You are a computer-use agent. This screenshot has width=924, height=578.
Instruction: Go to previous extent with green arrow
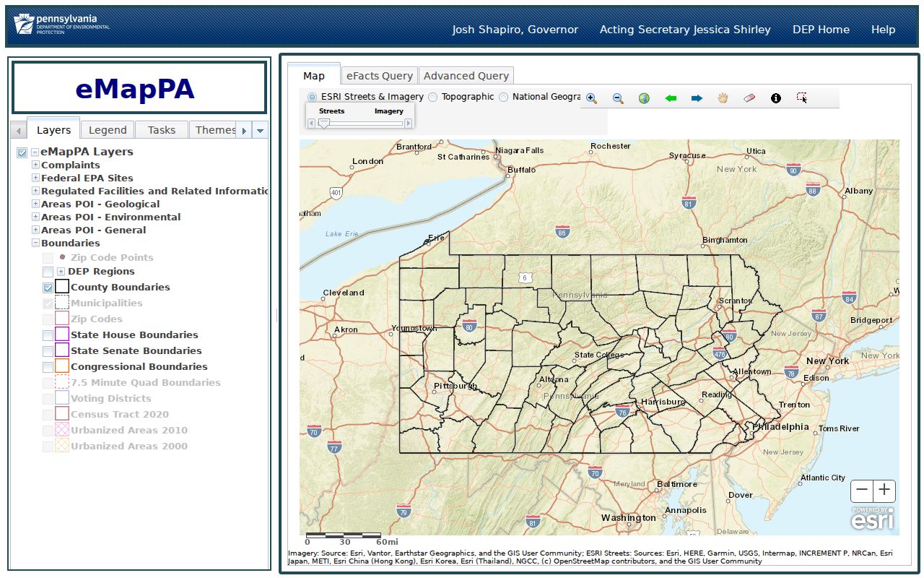coord(671,98)
